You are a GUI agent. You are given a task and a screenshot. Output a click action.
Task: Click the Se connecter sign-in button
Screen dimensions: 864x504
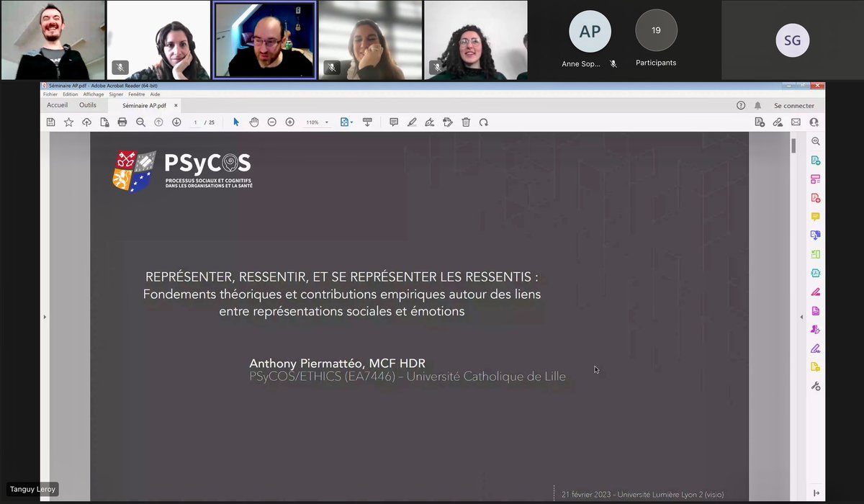pos(794,105)
